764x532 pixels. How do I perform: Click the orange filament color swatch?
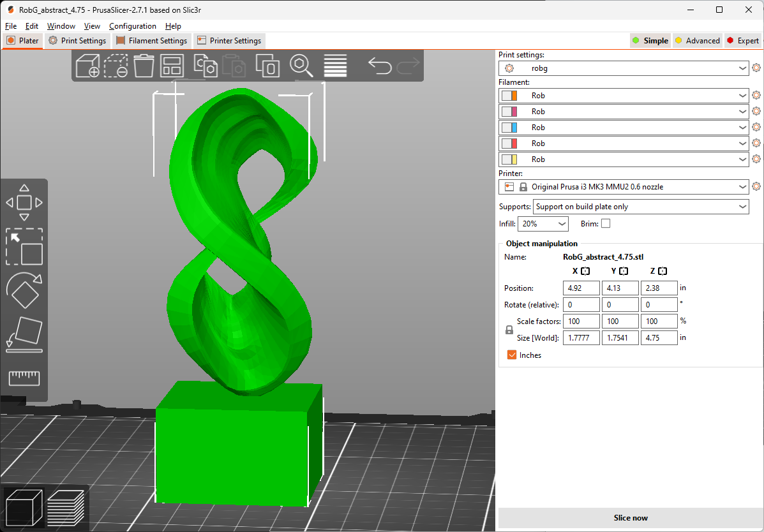514,96
